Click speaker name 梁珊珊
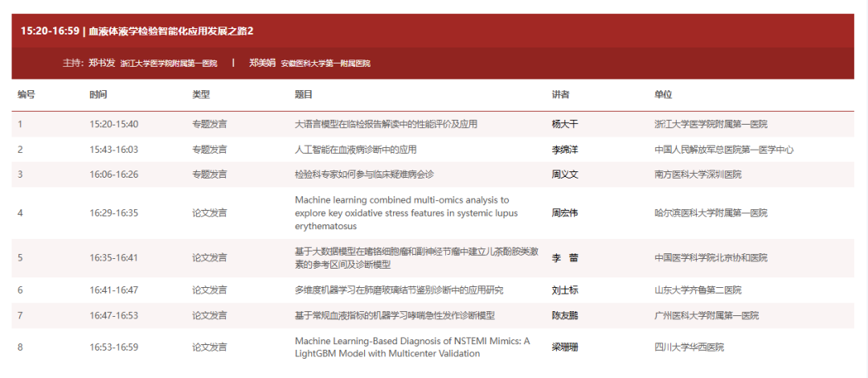Viewport: 868px width, 378px height. [x=565, y=347]
